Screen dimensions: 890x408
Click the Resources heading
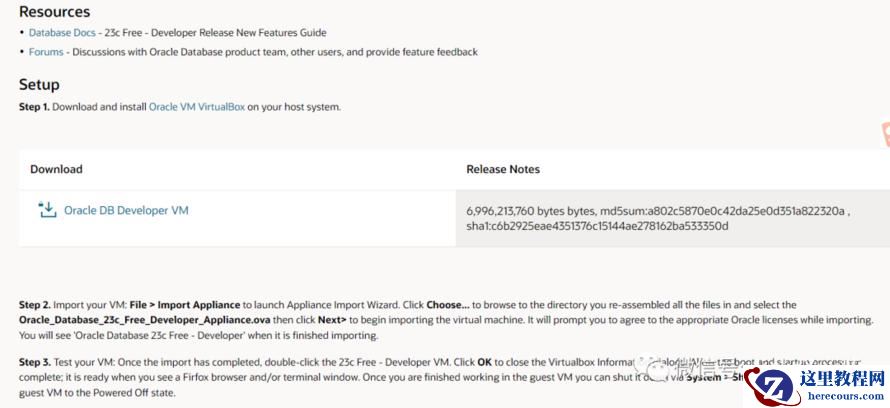[x=54, y=11]
